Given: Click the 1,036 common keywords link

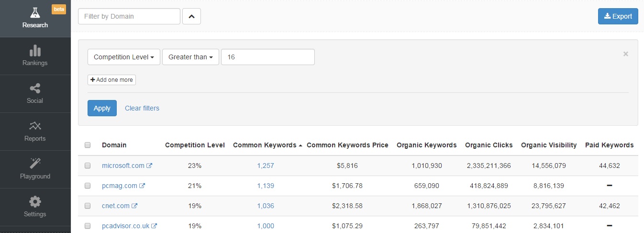Looking at the screenshot, I should tap(266, 206).
